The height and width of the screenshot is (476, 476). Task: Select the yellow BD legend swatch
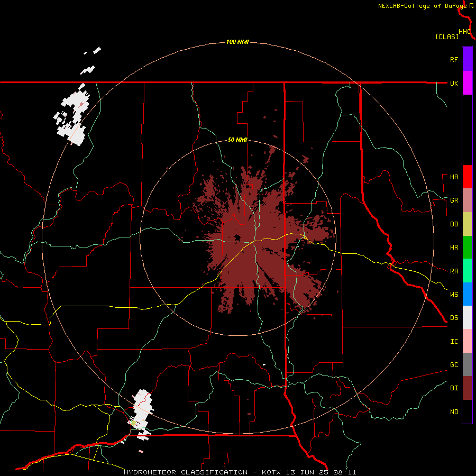pos(467,224)
